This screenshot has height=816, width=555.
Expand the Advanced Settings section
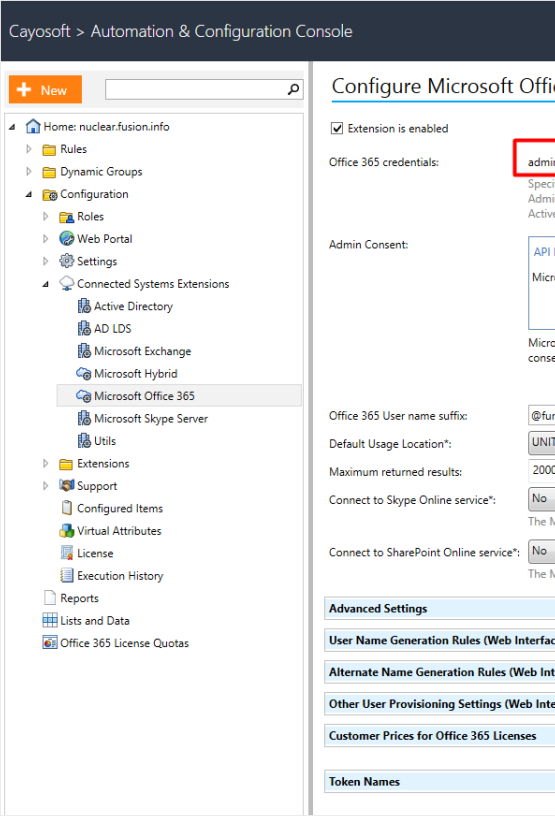pyautogui.click(x=439, y=608)
